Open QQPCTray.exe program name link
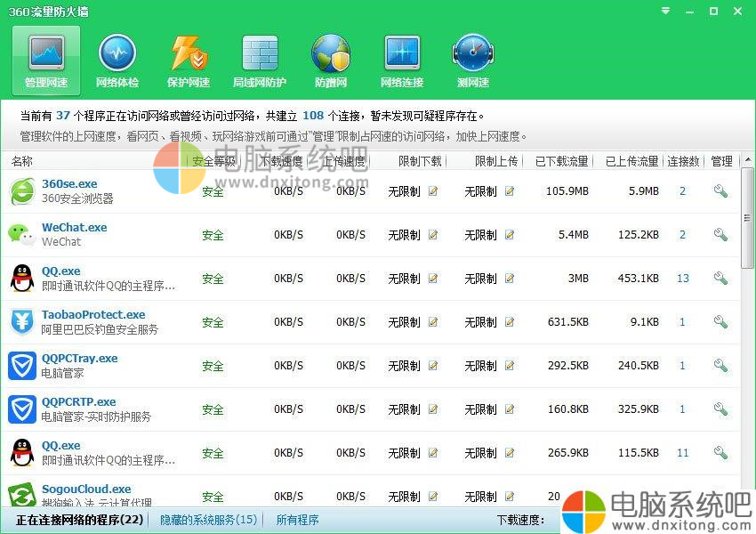Image resolution: width=756 pixels, height=534 pixels. coord(79,359)
